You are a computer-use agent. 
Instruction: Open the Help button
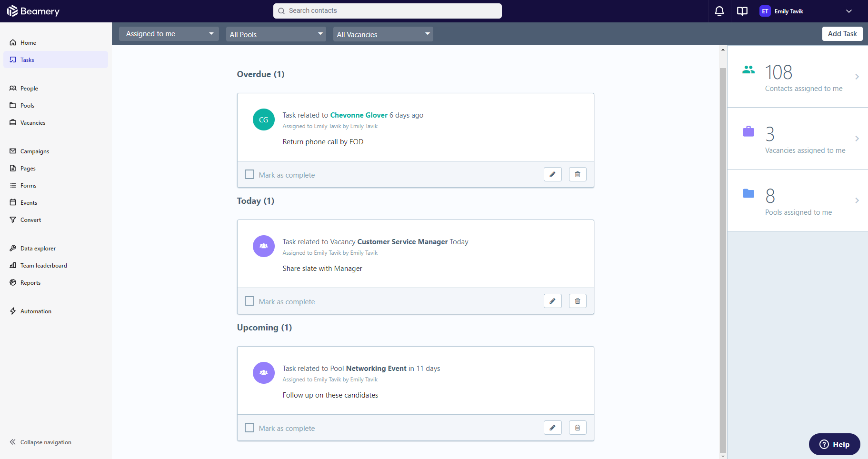coord(835,444)
